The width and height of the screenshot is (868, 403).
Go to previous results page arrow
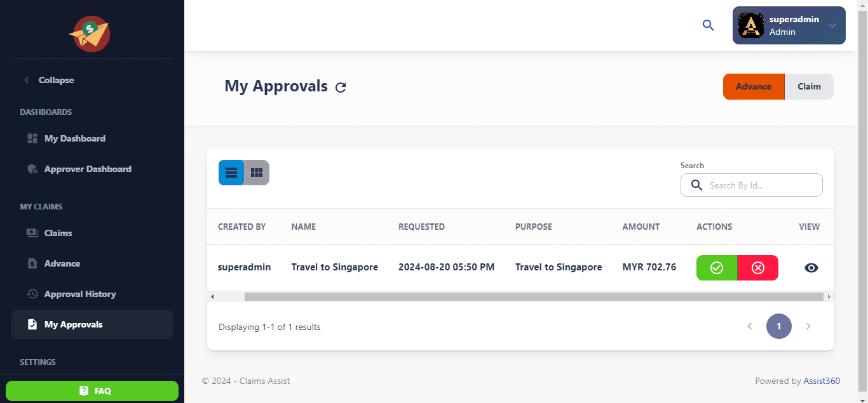click(750, 326)
